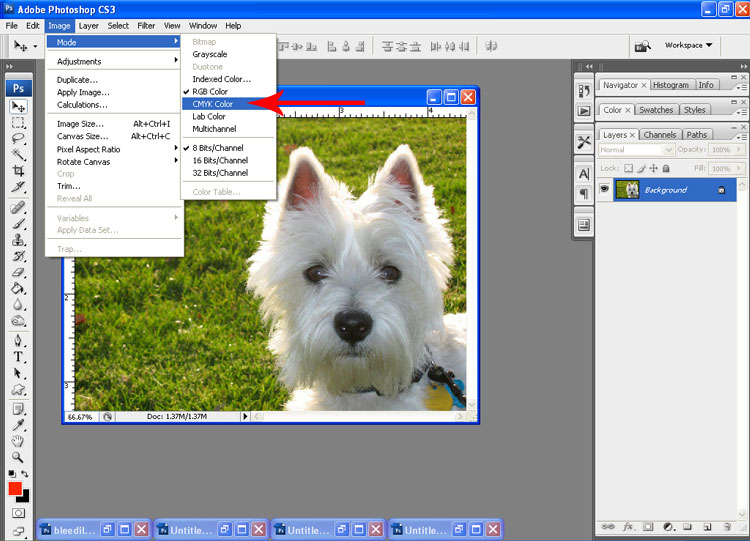Select the Lasso tool
Viewport: 750px width, 541px height.
(x=18, y=139)
